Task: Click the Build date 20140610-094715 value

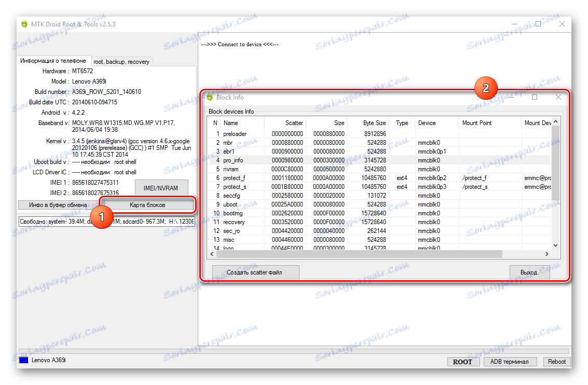Action: (94, 102)
